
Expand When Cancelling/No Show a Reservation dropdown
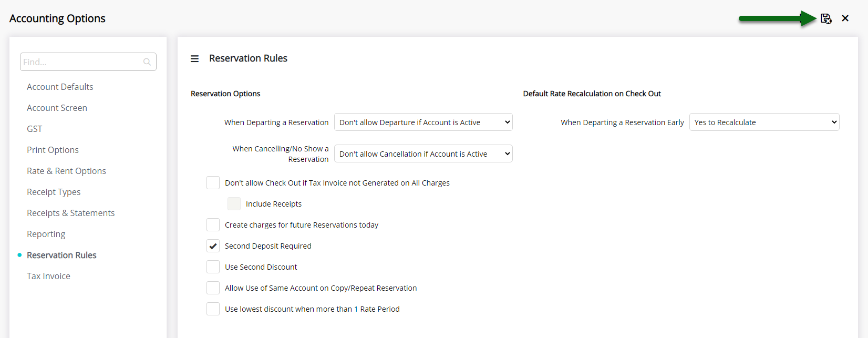pos(423,153)
